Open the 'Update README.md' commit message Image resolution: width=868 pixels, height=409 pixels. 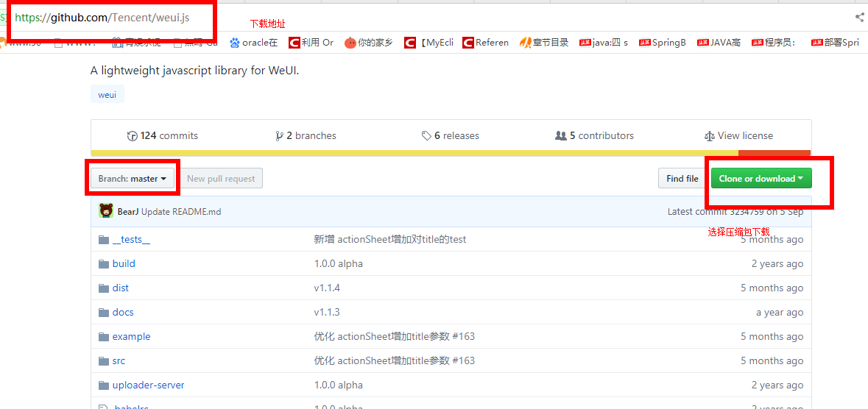(181, 211)
